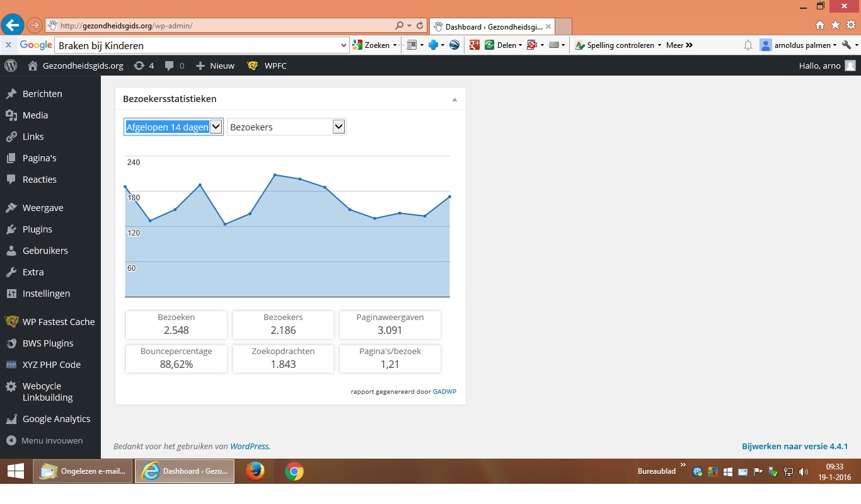
Task: Click Nieuw to add new content
Action: [x=215, y=66]
